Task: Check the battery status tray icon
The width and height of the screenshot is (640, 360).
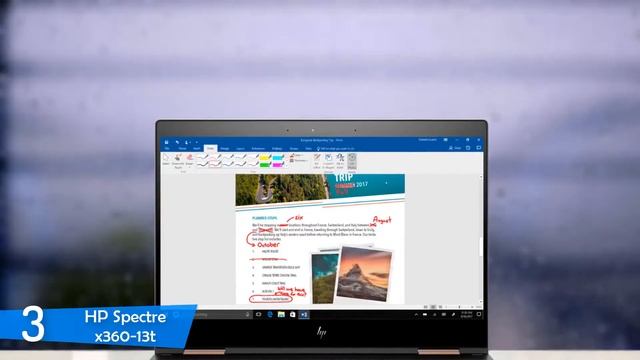Action: pos(425,315)
